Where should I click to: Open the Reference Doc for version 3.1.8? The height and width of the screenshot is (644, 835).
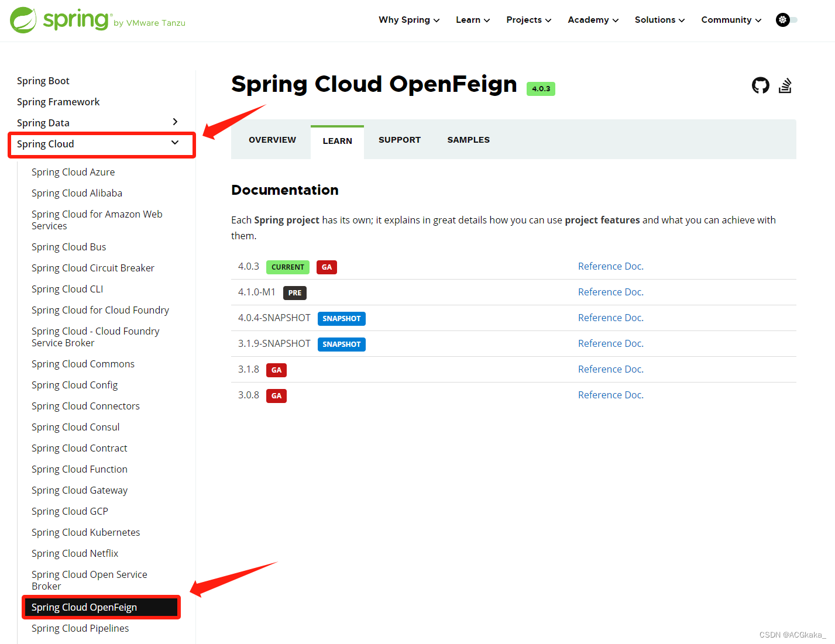(x=610, y=369)
